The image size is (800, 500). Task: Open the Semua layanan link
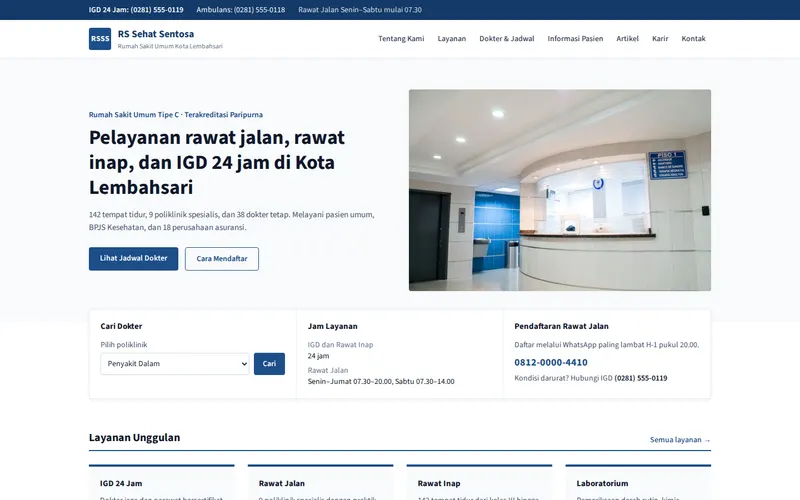point(680,440)
